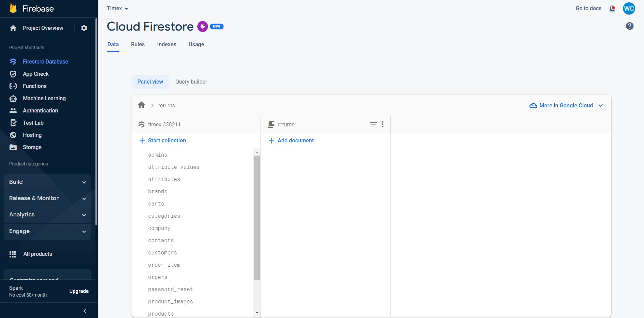Open the products collection
This screenshot has width=644, height=318.
tap(161, 314)
